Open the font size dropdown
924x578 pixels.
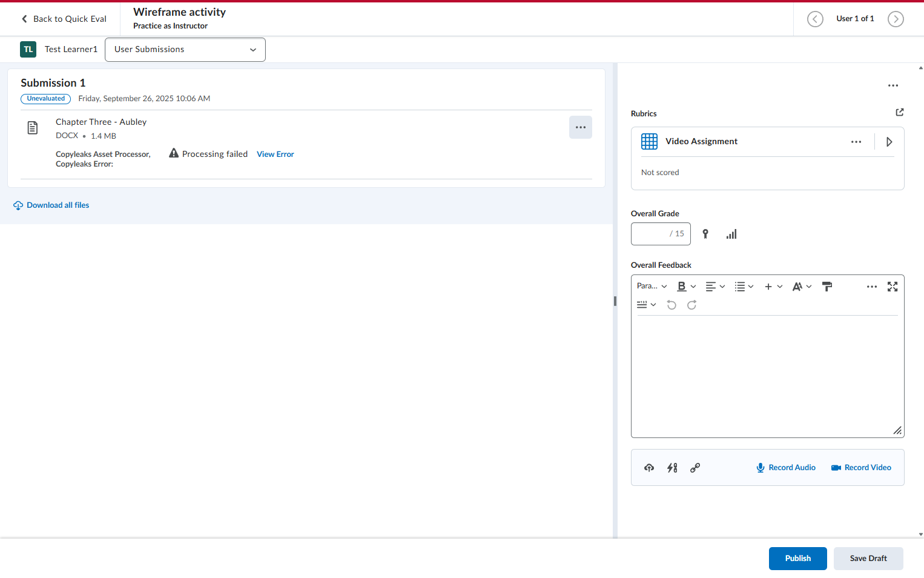pyautogui.click(x=802, y=287)
